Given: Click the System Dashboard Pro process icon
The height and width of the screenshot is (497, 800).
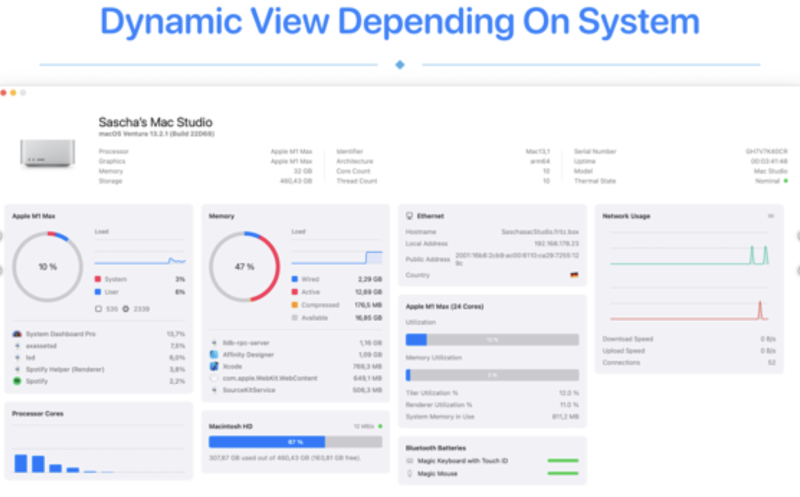Looking at the screenshot, I should [x=17, y=333].
